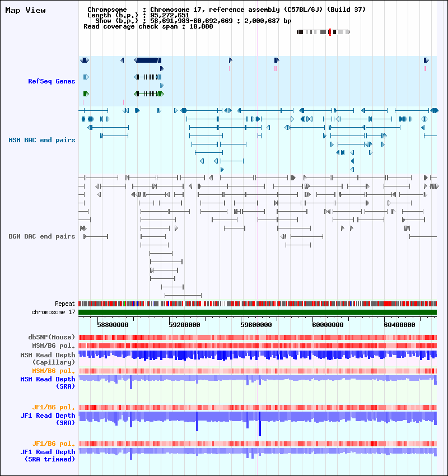Click the 60000000 axis position label
This screenshot has width=448, height=476.
328,325
